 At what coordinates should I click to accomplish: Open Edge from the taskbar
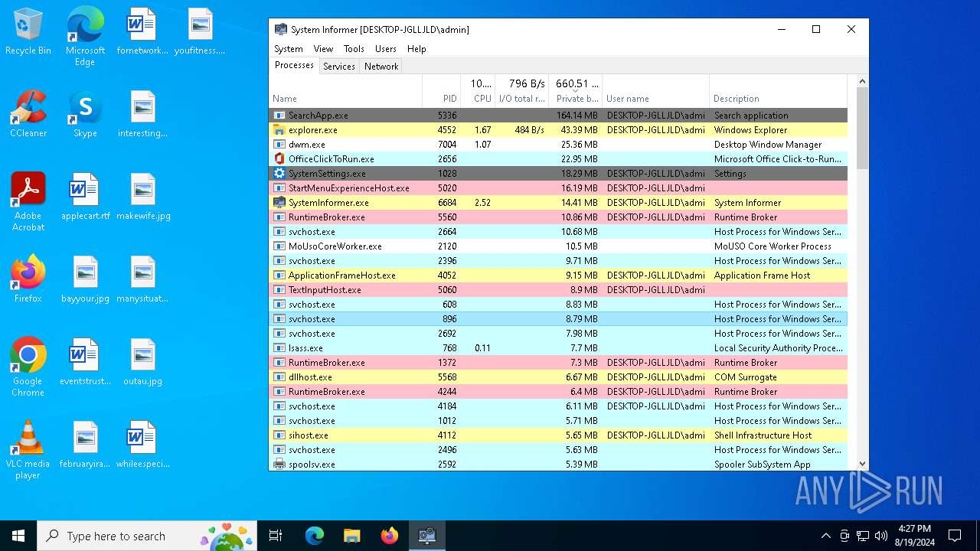pos(315,536)
